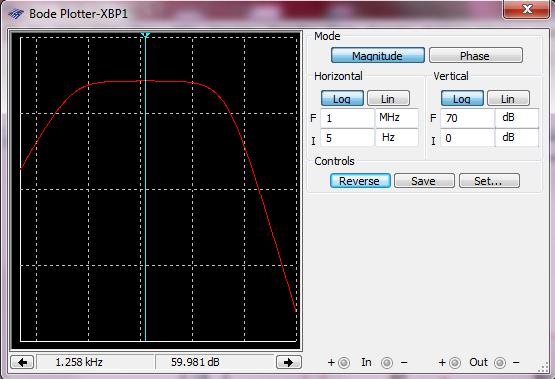Click the In positive terminal
Viewport: 555px width, 379px height.
[344, 363]
